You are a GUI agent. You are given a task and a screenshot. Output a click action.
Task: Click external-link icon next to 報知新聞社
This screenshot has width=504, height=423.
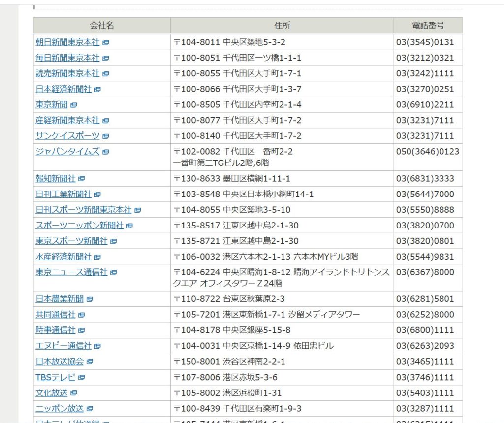82,179
